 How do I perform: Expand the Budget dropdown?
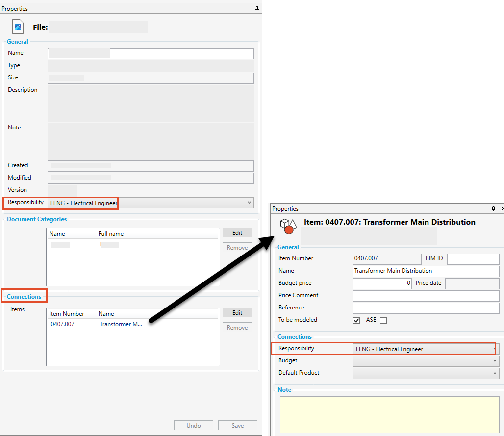click(x=495, y=361)
